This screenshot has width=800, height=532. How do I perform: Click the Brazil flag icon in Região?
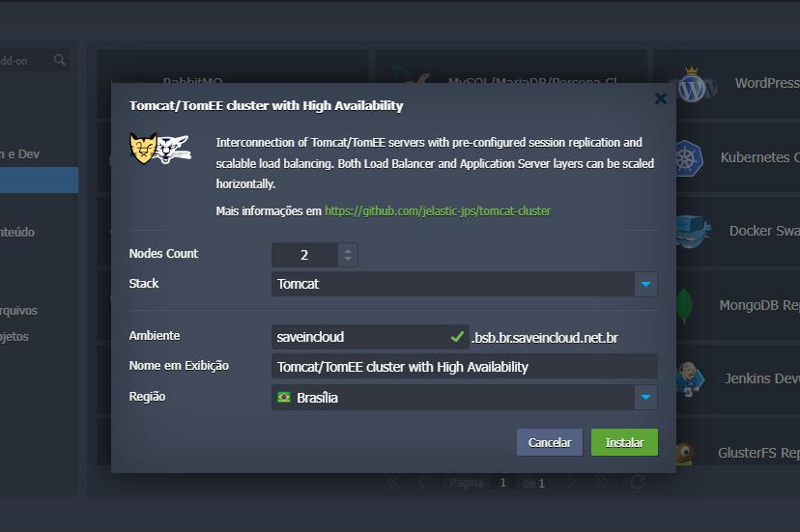[x=284, y=398]
